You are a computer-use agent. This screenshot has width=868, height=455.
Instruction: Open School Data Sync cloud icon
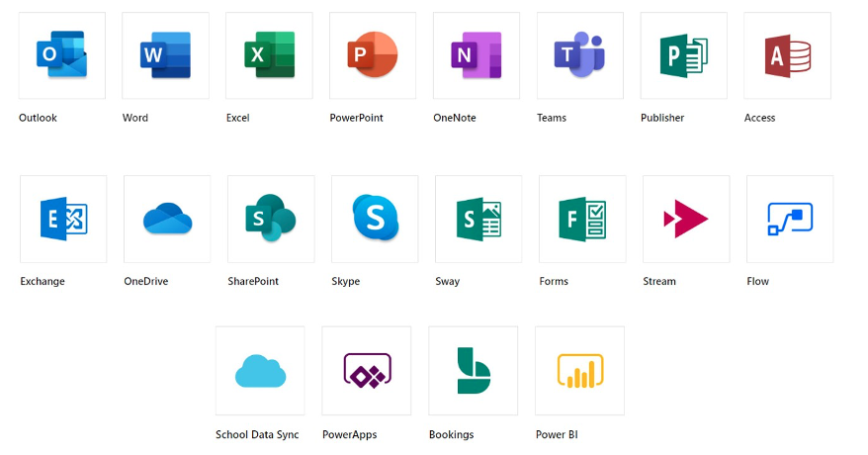click(x=260, y=371)
